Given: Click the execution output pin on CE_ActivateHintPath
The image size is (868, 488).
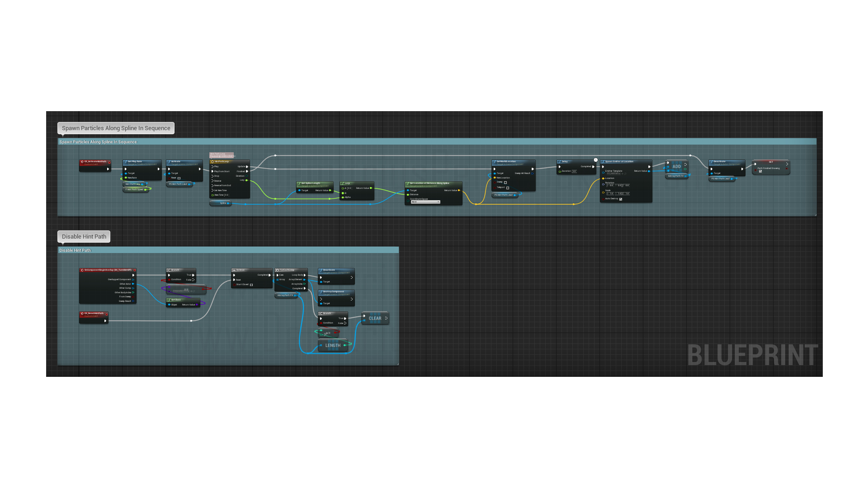Looking at the screenshot, I should coord(108,169).
